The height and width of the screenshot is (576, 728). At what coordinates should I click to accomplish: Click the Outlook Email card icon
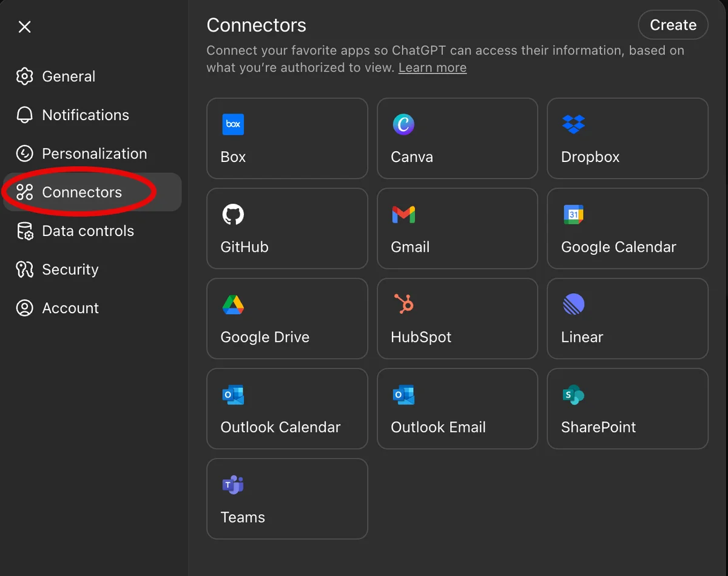coord(403,395)
